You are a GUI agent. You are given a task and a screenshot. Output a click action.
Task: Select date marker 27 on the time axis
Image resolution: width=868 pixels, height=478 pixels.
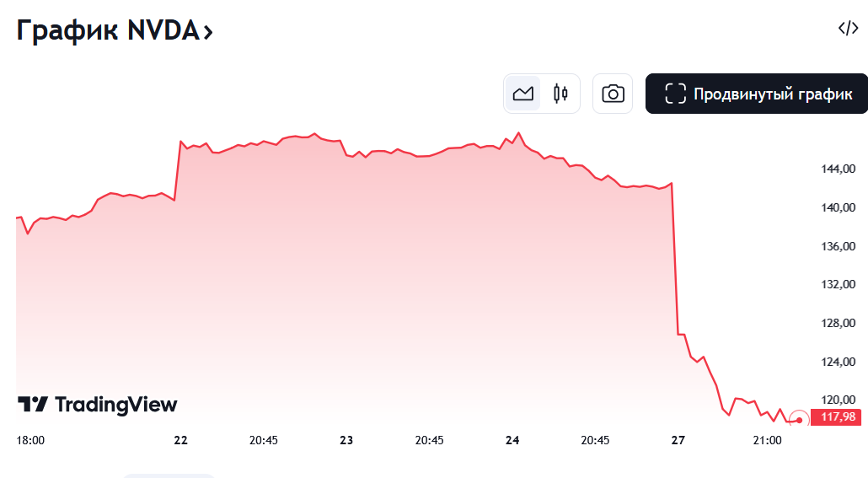pos(678,440)
